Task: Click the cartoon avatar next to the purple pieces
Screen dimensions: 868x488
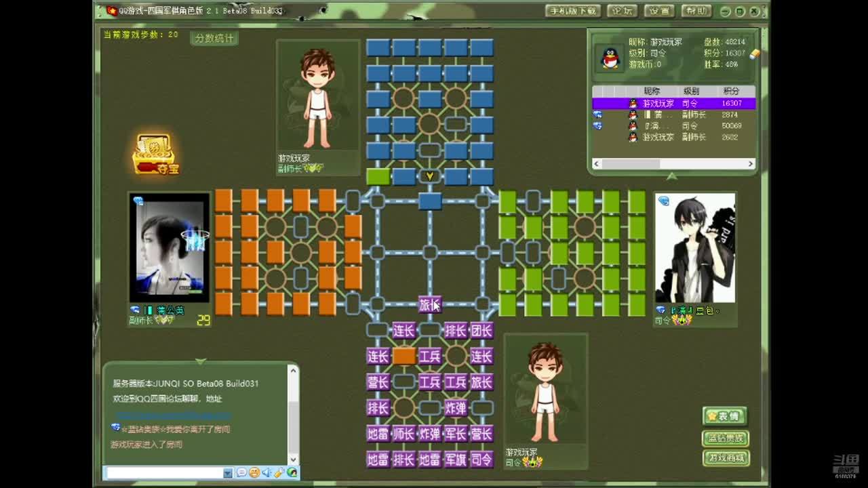Action: 545,391
